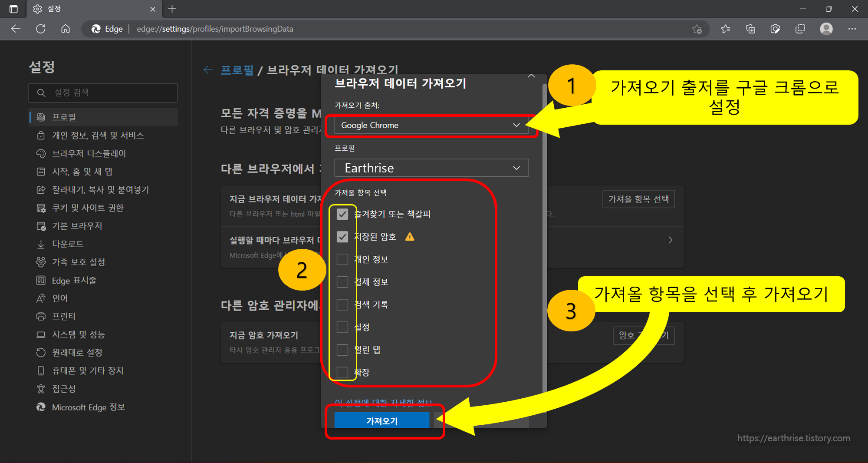Open 시작, 홈 및 새 탭 section

(103, 172)
